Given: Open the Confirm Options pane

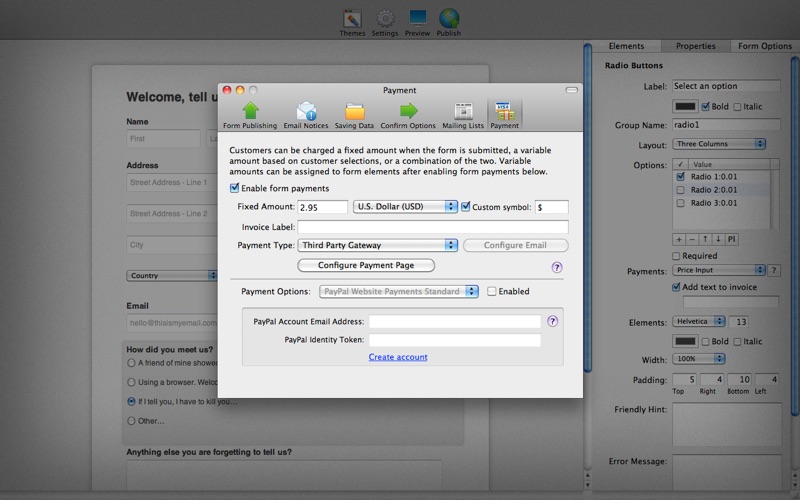Looking at the screenshot, I should pos(408,115).
